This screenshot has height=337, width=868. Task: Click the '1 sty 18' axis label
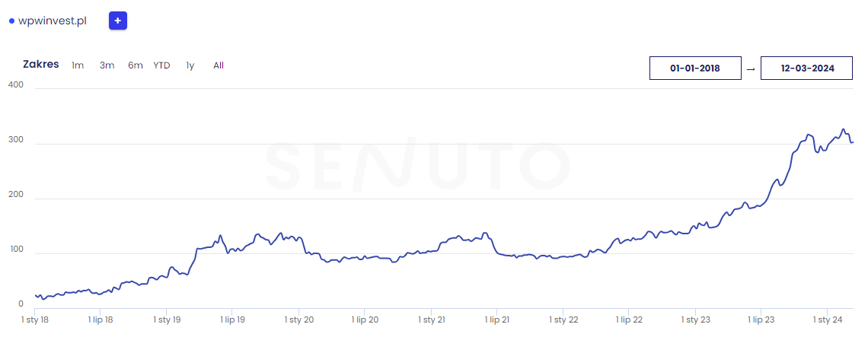pos(34,320)
